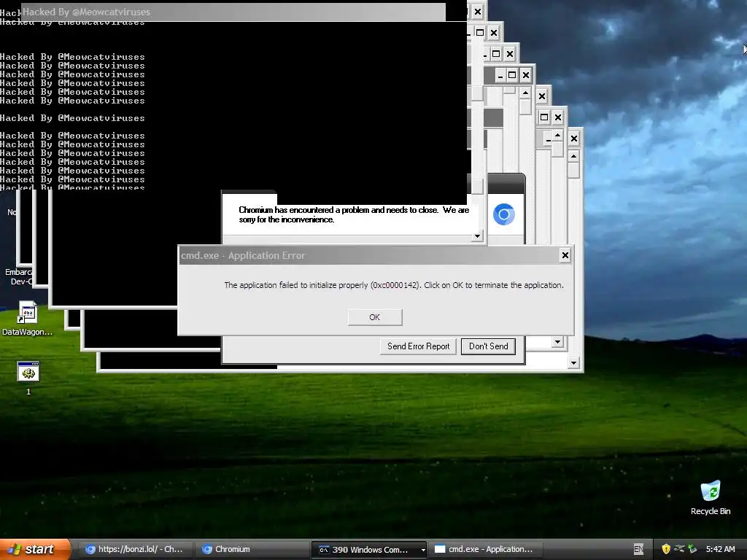Screen dimensions: 747x560
Task: Click the EN language bar indicator
Action: [638, 549]
